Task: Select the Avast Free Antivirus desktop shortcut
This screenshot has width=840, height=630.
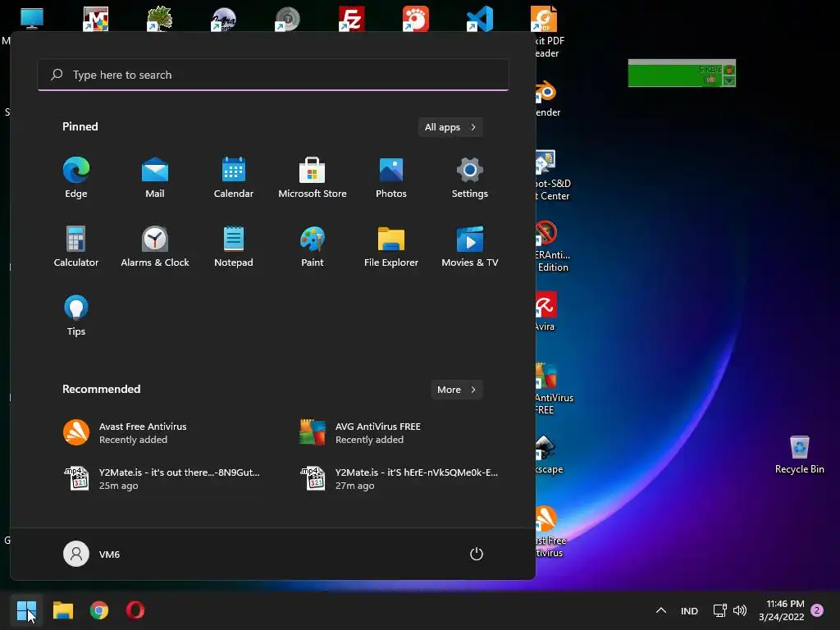Action: [550, 532]
